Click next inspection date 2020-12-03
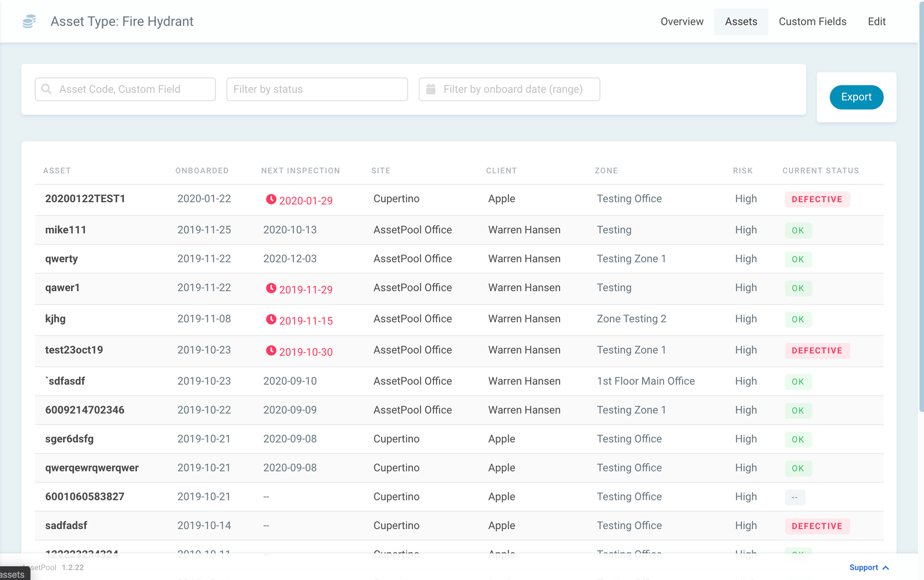 click(x=290, y=259)
